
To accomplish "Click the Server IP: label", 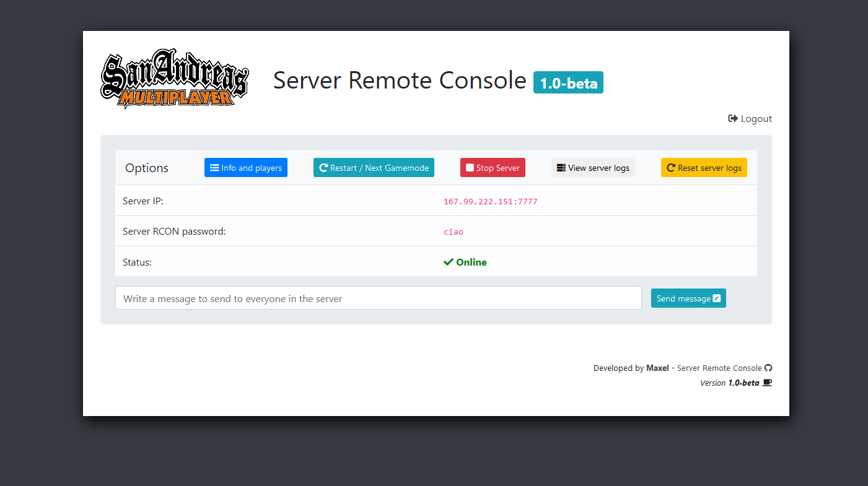I will pyautogui.click(x=143, y=201).
